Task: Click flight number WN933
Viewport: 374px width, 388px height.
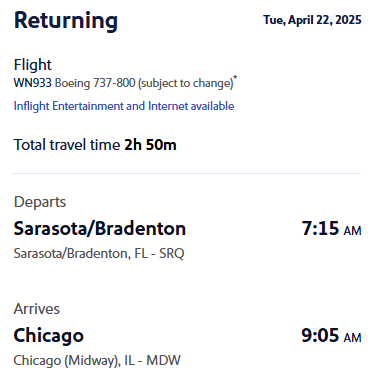Action: pyautogui.click(x=32, y=83)
